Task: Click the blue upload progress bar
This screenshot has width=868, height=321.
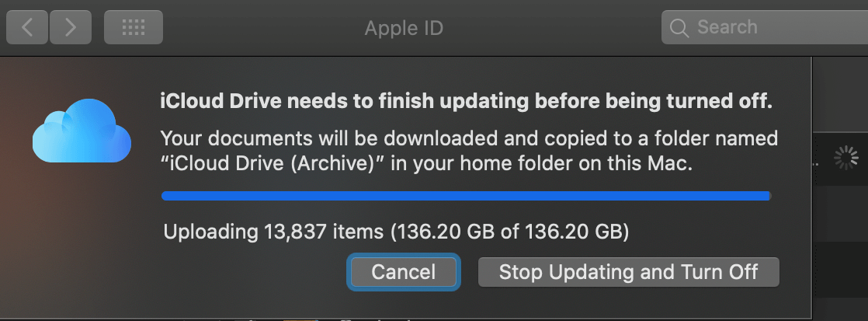Action: [466, 196]
